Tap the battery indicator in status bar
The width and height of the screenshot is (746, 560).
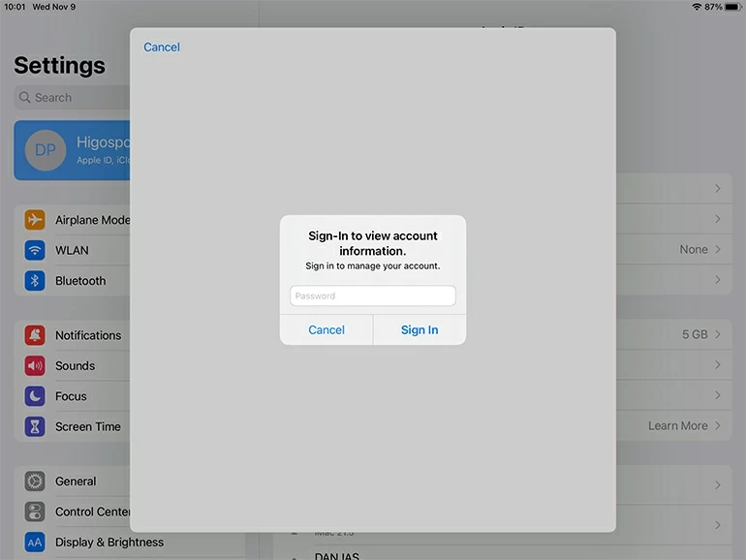tap(732, 7)
